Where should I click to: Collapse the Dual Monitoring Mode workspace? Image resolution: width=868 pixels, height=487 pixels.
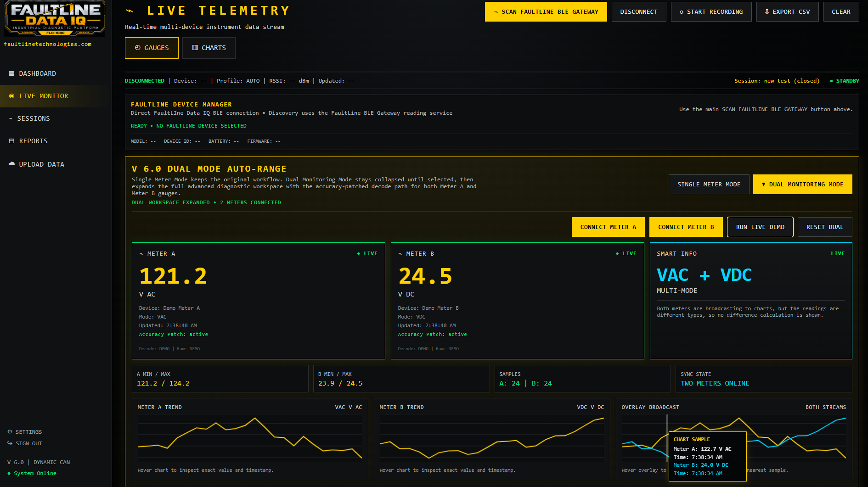(x=803, y=184)
